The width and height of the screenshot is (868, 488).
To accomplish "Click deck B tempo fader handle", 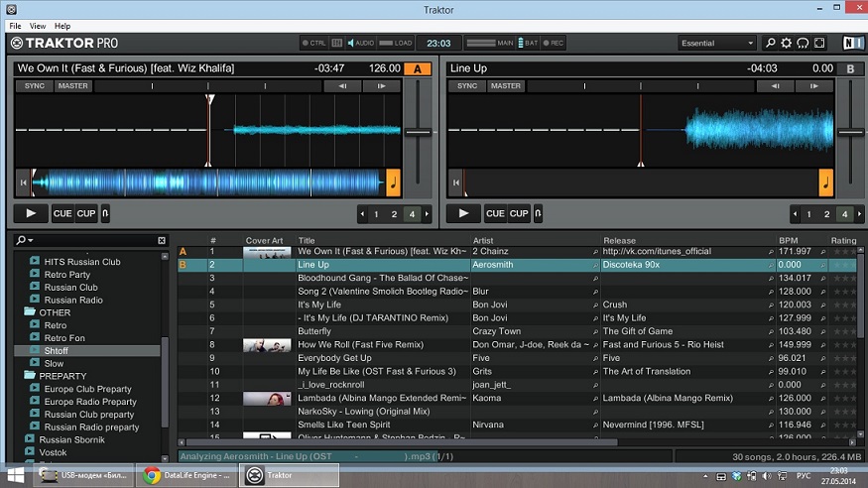I will pos(851,132).
